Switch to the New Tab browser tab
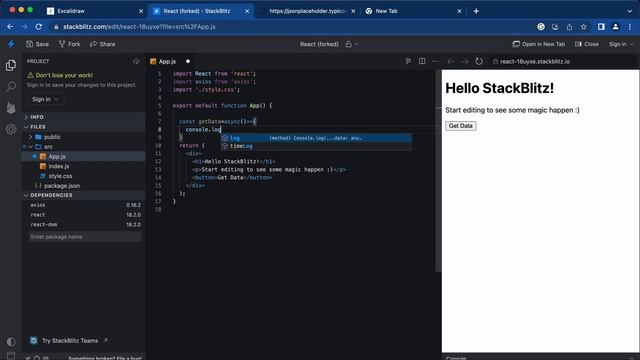The image size is (640, 360). click(413, 11)
